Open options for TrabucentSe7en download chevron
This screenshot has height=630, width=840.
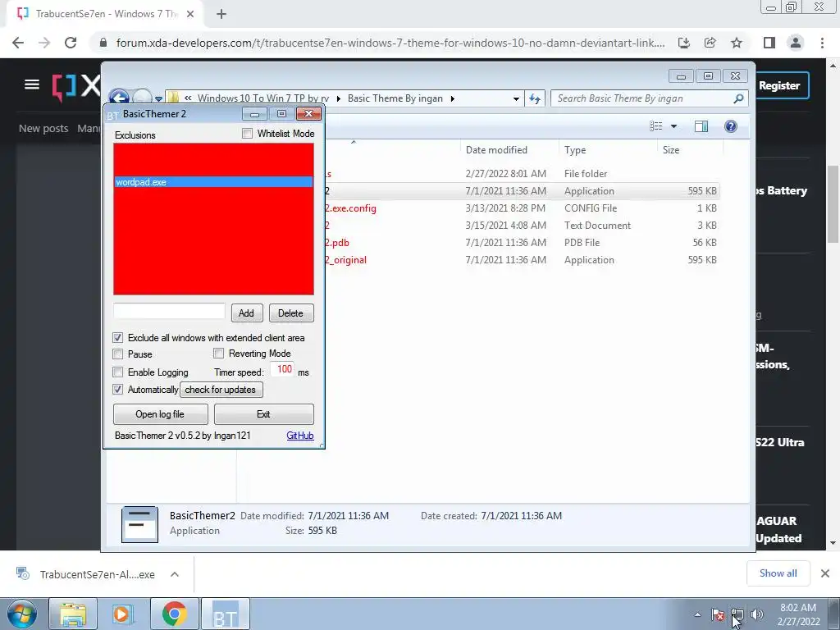(175, 574)
